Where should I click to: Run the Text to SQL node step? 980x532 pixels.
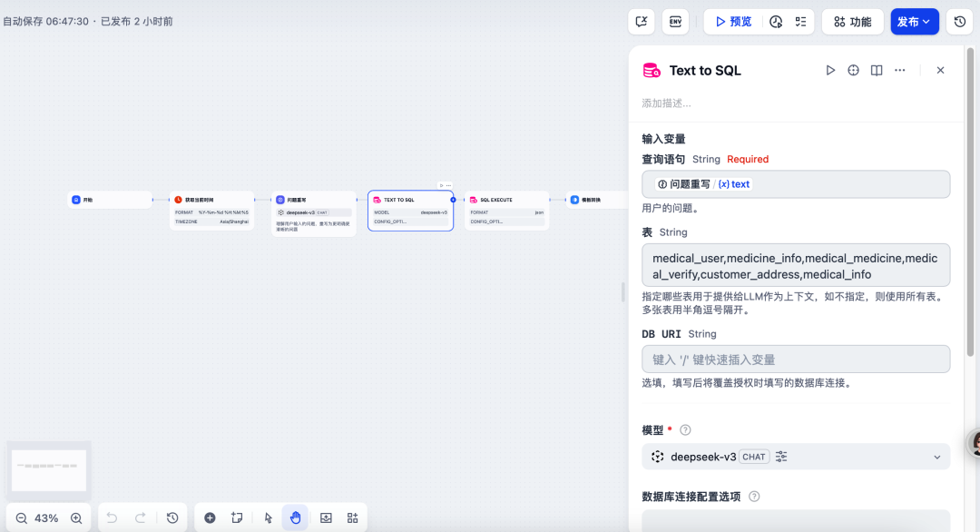pos(830,70)
